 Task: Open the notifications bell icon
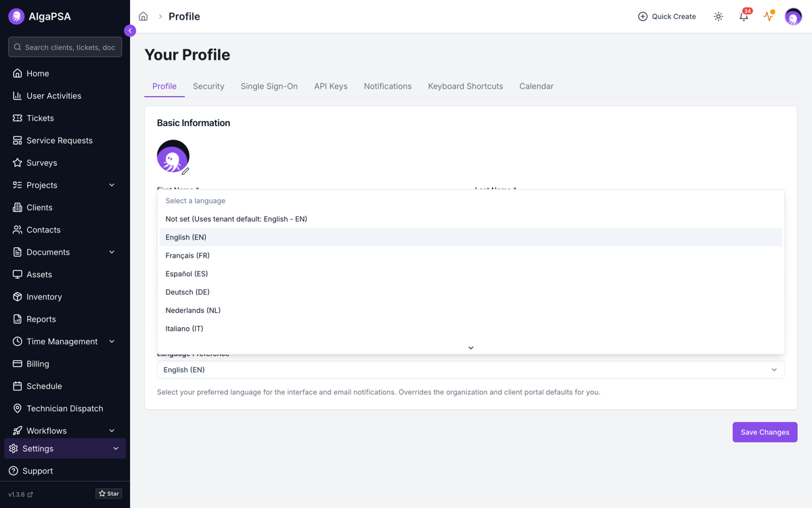(744, 16)
